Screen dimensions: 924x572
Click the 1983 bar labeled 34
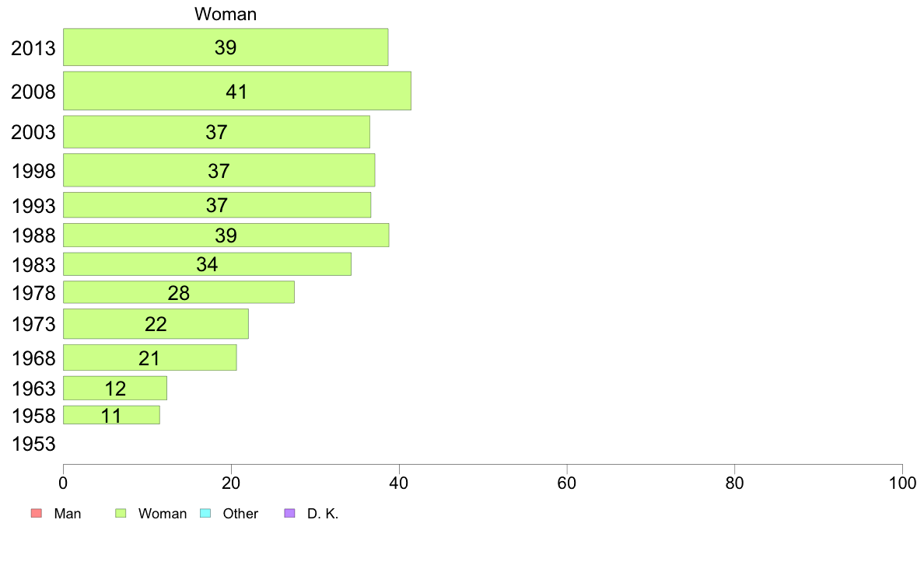pyautogui.click(x=207, y=264)
